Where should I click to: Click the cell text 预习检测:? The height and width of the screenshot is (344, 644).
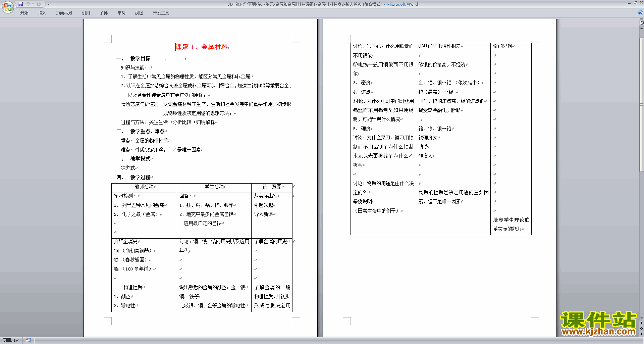tap(124, 196)
